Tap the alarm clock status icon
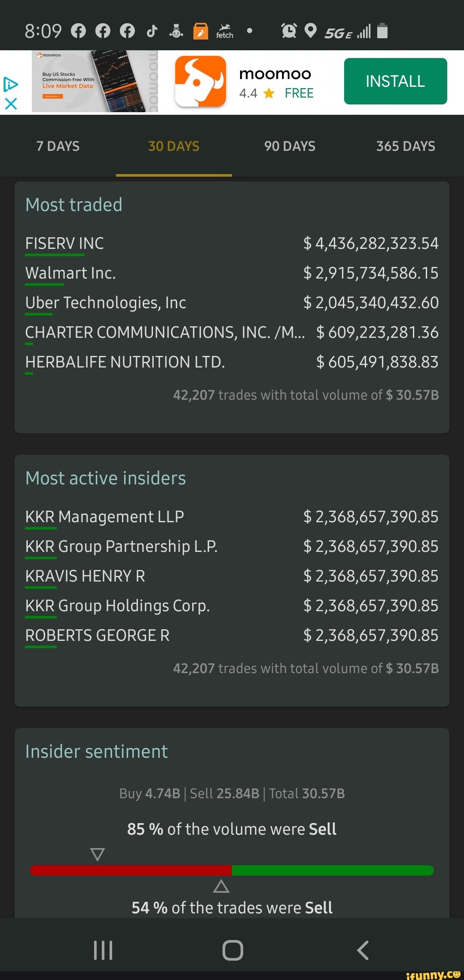The width and height of the screenshot is (464, 980). (x=289, y=31)
